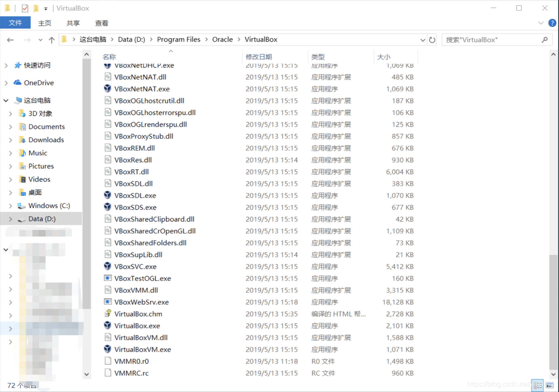Viewport: 559px width, 392px height.
Task: Click the VMMRC.rc blank file icon
Action: point(108,373)
